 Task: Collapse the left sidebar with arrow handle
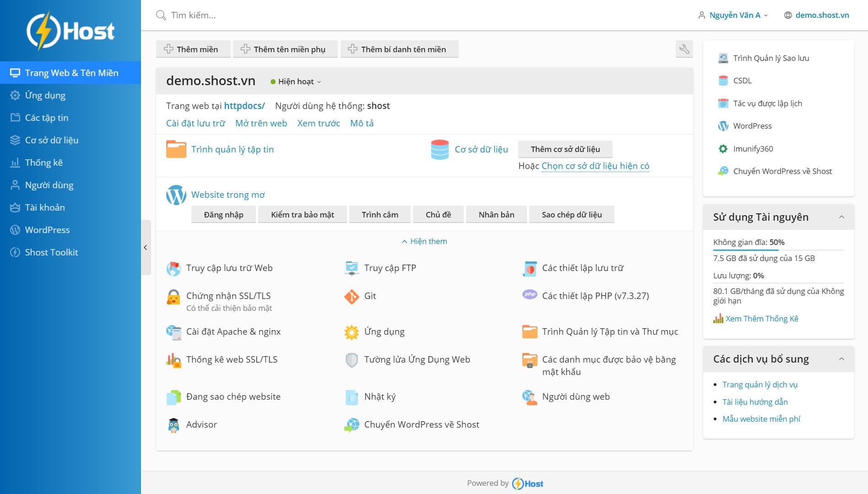pyautogui.click(x=146, y=247)
